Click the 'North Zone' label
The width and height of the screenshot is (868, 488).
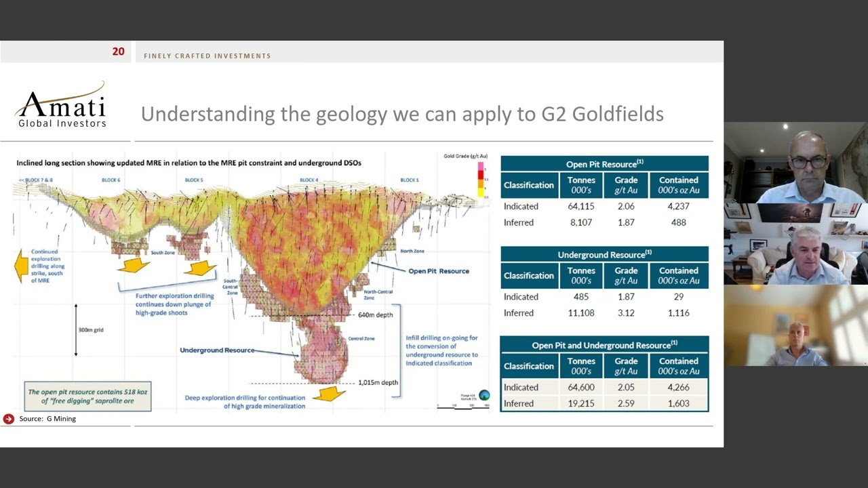pyautogui.click(x=412, y=251)
